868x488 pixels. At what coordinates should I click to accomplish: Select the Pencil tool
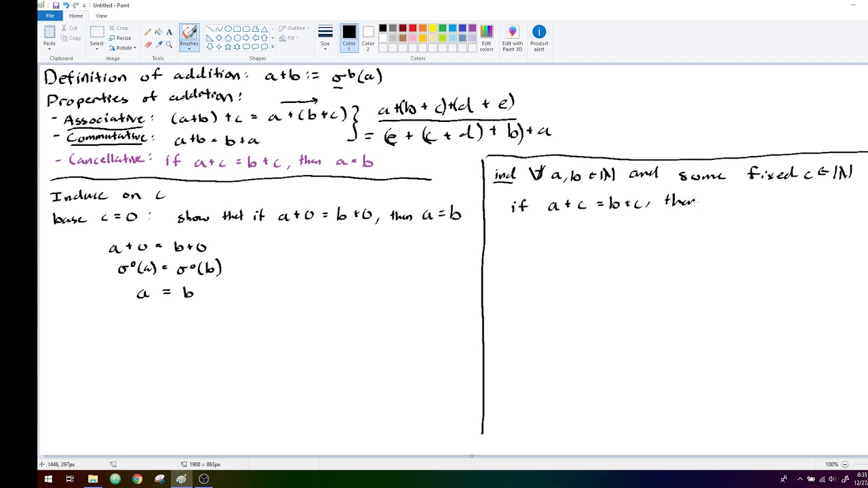pos(148,32)
